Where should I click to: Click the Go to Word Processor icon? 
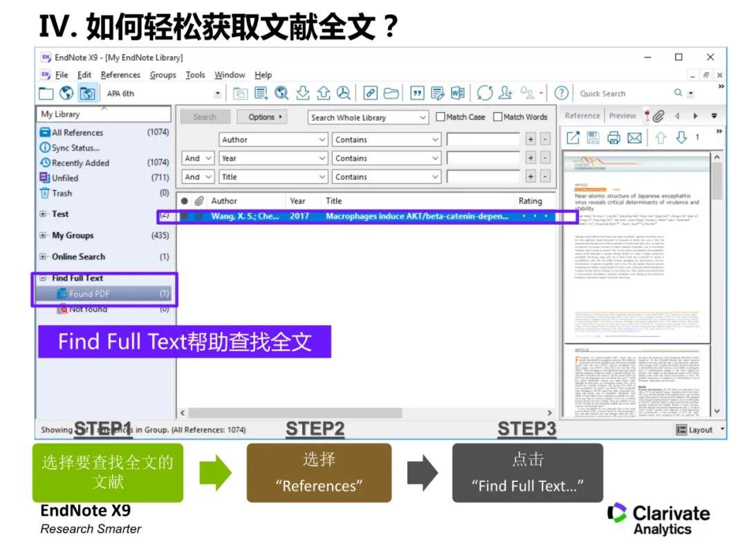458,93
